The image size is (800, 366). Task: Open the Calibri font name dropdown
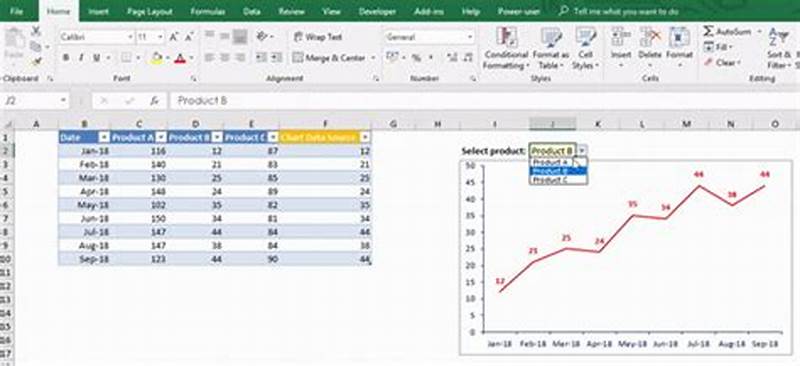point(130,37)
